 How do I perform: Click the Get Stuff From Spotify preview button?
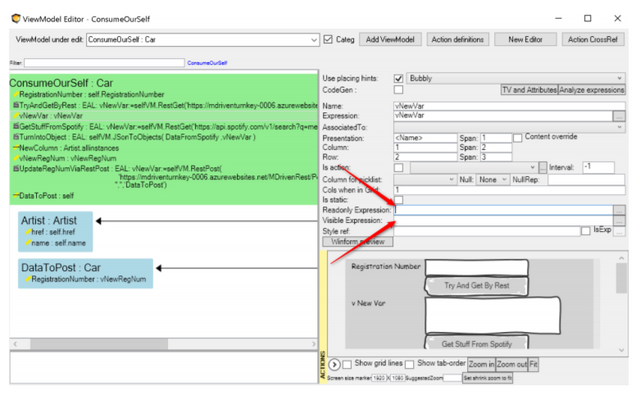pyautogui.click(x=476, y=344)
